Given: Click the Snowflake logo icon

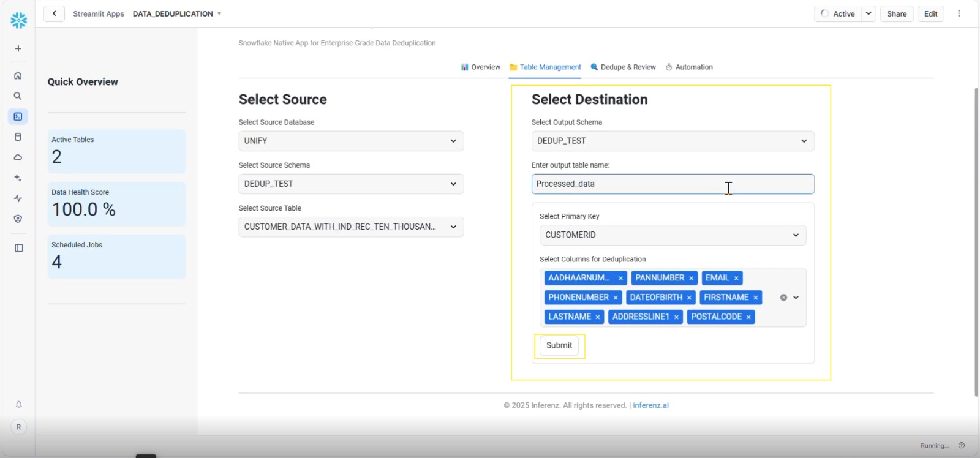Looking at the screenshot, I should [18, 20].
